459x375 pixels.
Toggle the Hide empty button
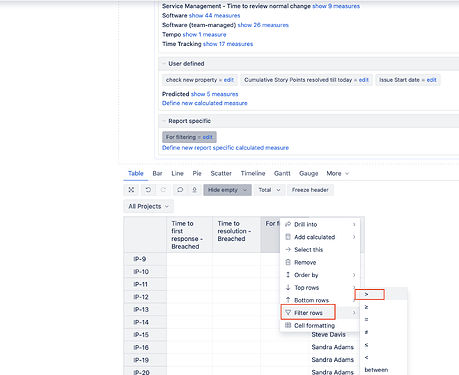tap(227, 190)
